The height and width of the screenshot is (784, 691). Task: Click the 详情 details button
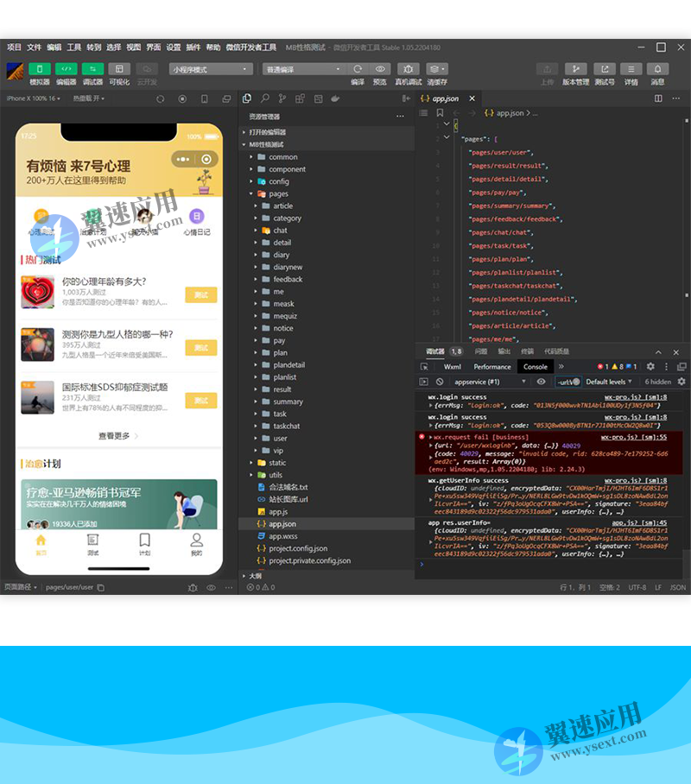click(x=631, y=69)
